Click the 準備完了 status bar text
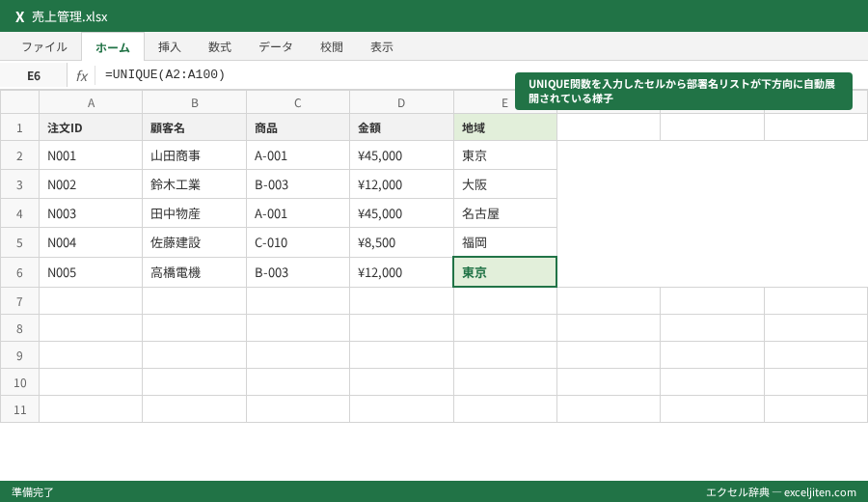The width and height of the screenshot is (868, 502). pos(33,492)
